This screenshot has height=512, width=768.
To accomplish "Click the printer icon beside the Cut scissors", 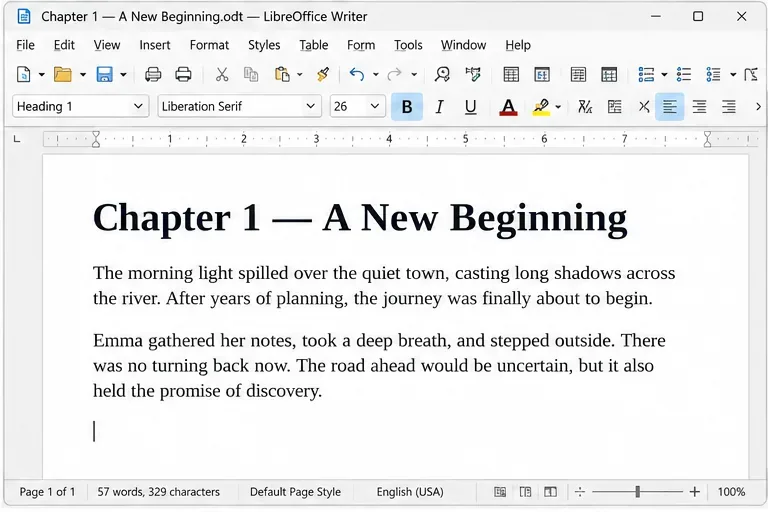I will [183, 74].
